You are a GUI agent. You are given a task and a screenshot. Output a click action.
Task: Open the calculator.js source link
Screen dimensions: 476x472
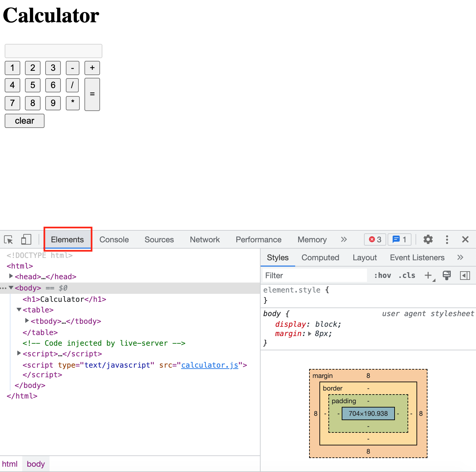209,365
